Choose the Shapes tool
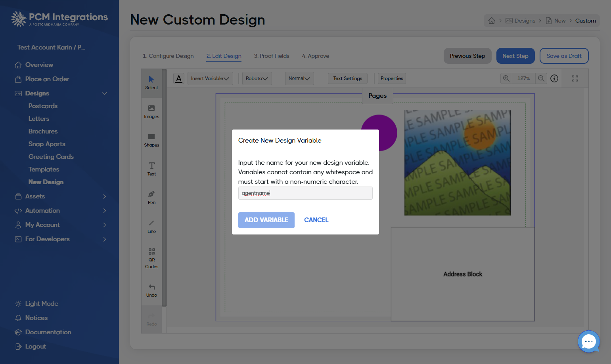Screen dimensions: 611x364 (151, 141)
